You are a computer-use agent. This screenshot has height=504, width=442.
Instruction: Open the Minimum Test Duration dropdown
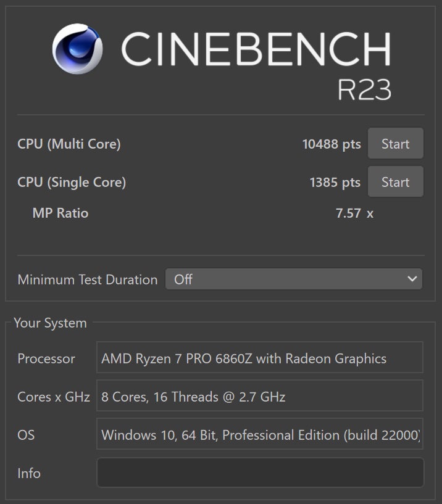293,279
